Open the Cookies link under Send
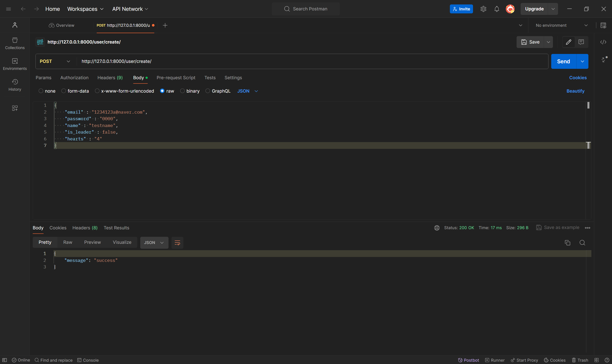 pyautogui.click(x=578, y=78)
